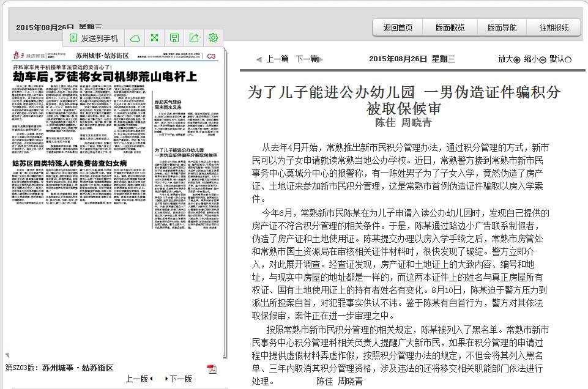Open the green gear settings icon
Image resolution: width=588 pixels, height=389 pixels.
tap(213, 38)
